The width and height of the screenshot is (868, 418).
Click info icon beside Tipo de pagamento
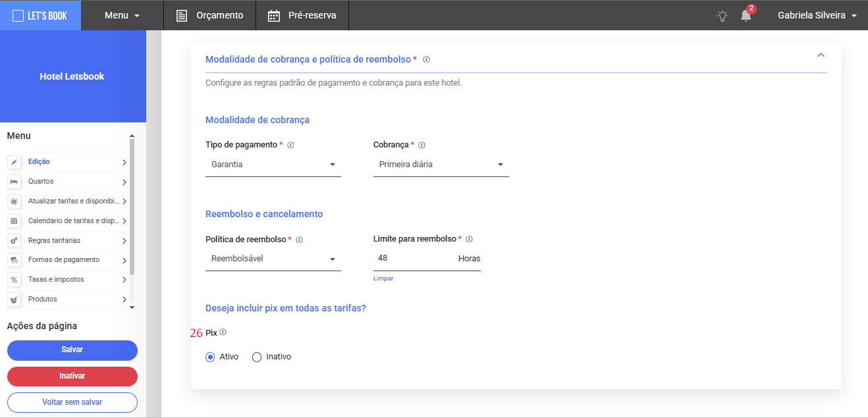[x=290, y=145]
